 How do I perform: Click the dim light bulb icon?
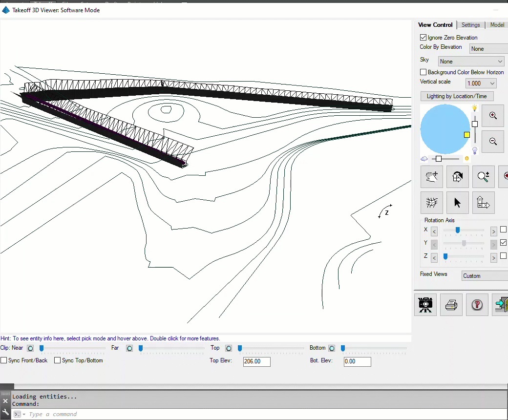(475, 150)
